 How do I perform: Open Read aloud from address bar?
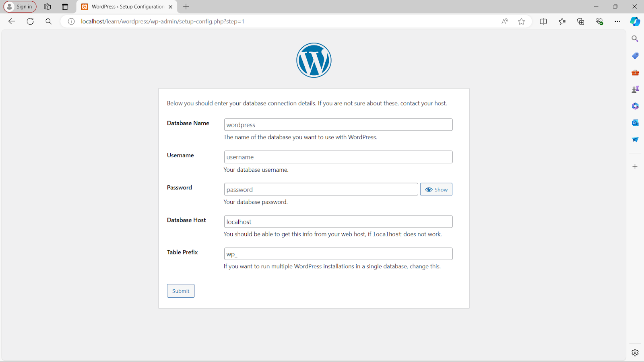pyautogui.click(x=505, y=21)
